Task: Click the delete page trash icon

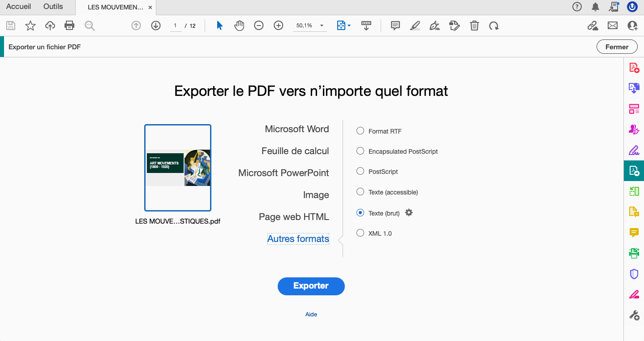Action: pyautogui.click(x=474, y=26)
